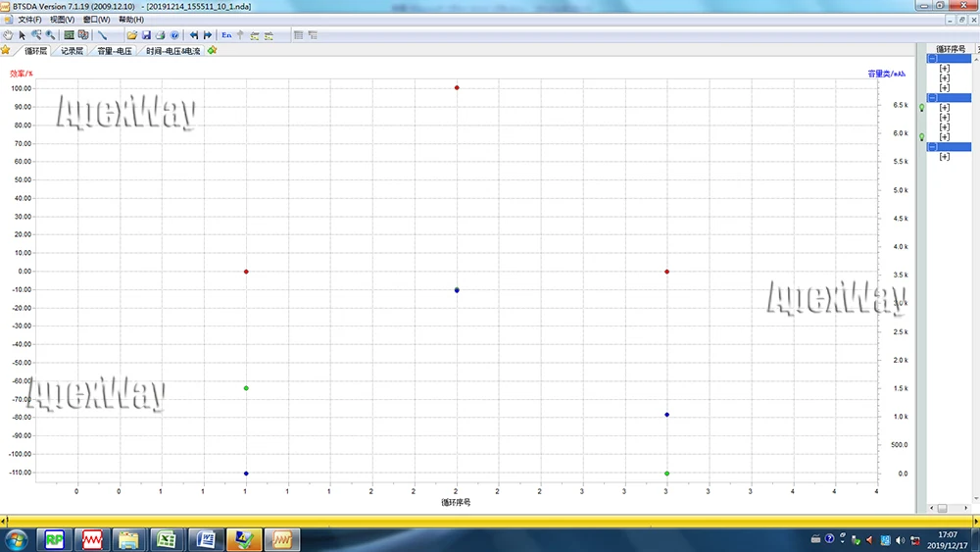Collapse the first highlighted cycle group
This screenshot has width=980, height=552.
[x=932, y=59]
